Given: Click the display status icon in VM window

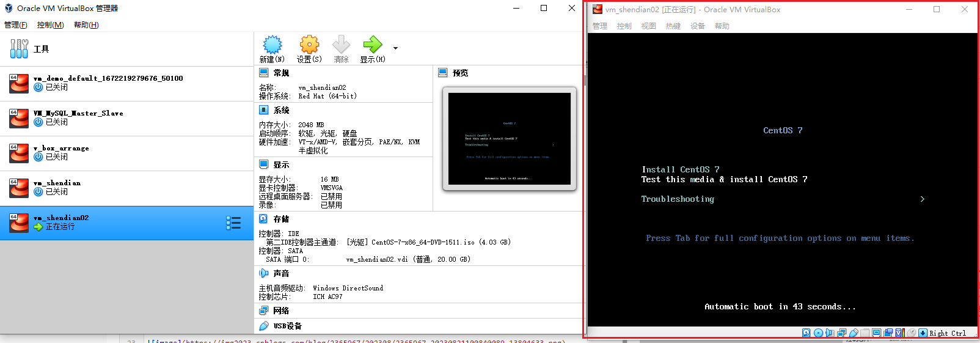Looking at the screenshot, I should click(x=876, y=333).
